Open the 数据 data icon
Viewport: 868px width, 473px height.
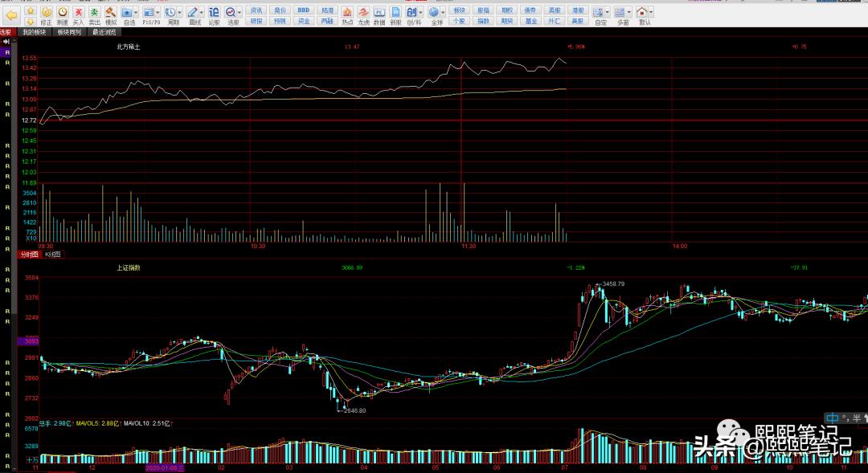(x=379, y=15)
